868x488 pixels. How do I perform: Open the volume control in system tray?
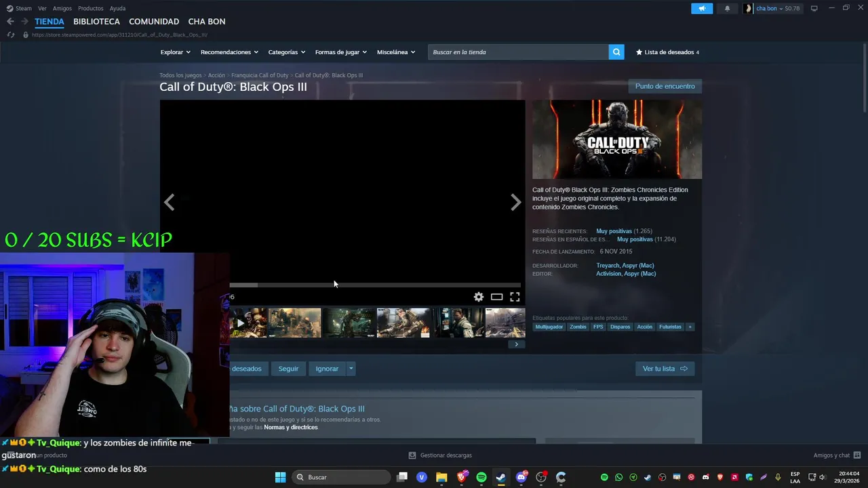pyautogui.click(x=823, y=477)
